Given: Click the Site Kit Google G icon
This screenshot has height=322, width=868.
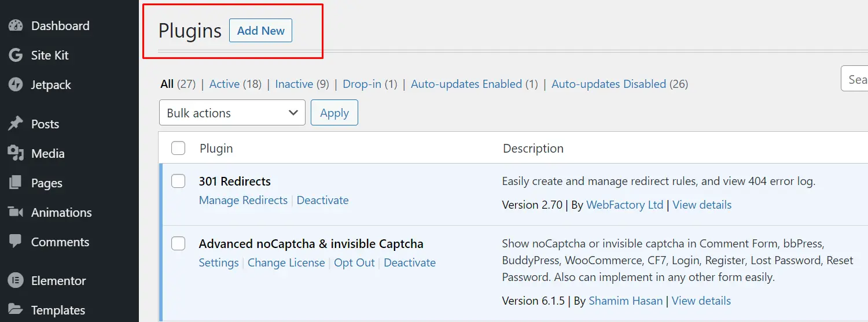Looking at the screenshot, I should (x=16, y=55).
